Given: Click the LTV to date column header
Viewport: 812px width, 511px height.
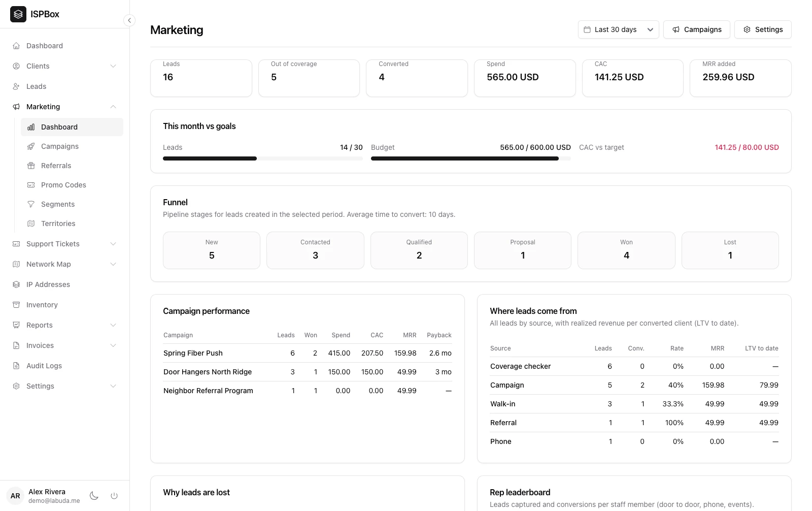Looking at the screenshot, I should tap(761, 348).
